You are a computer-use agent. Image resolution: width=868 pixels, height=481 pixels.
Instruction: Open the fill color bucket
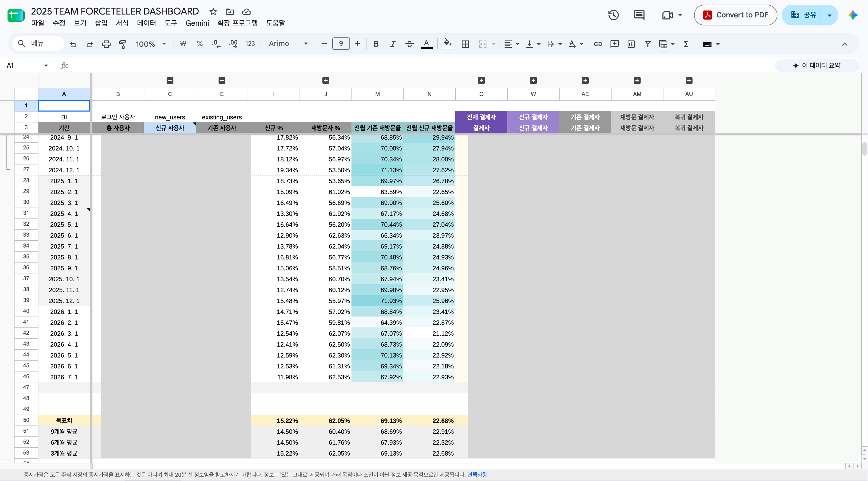(x=447, y=44)
